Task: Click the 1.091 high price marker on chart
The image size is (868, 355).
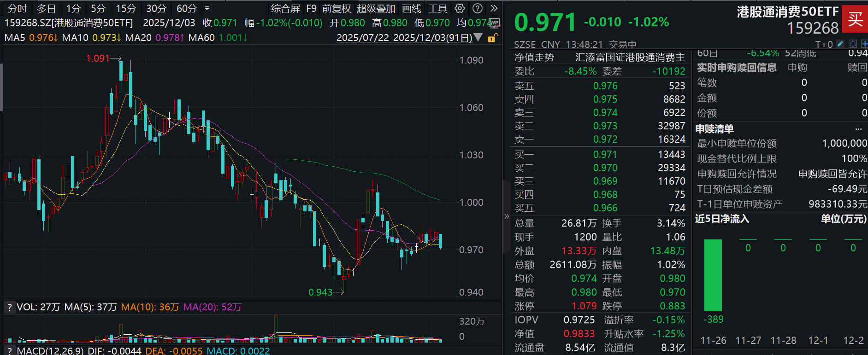Action: (98, 58)
